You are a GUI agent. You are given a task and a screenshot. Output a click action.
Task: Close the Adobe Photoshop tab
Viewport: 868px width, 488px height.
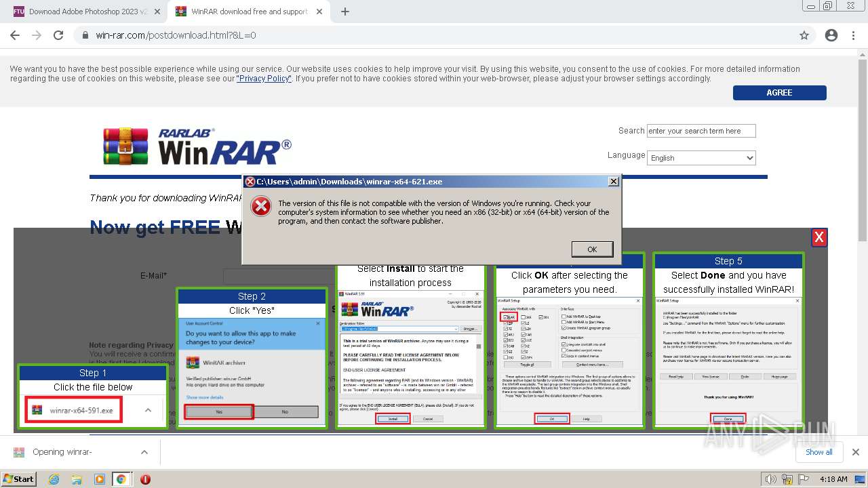tap(157, 12)
